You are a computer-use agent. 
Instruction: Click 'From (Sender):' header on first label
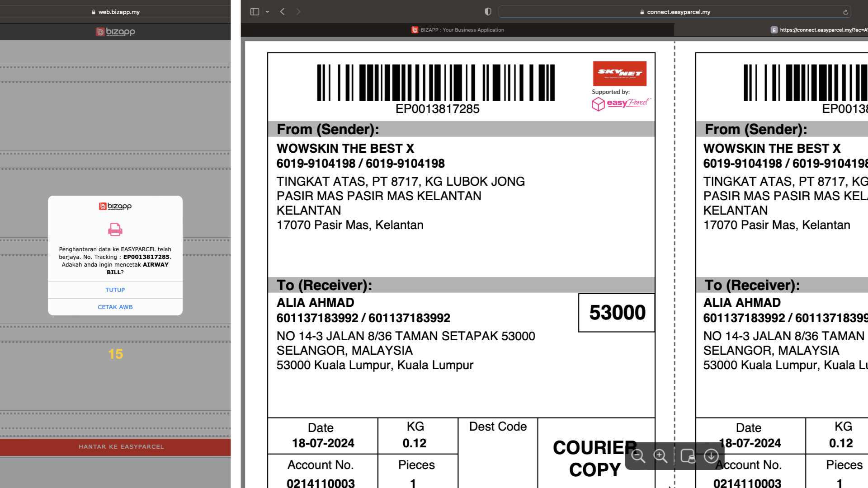328,130
